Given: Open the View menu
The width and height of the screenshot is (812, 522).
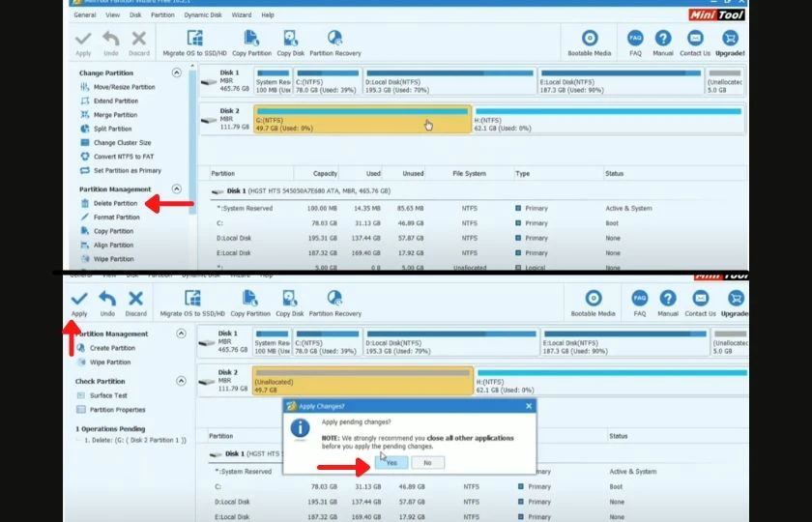Looking at the screenshot, I should pos(113,15).
